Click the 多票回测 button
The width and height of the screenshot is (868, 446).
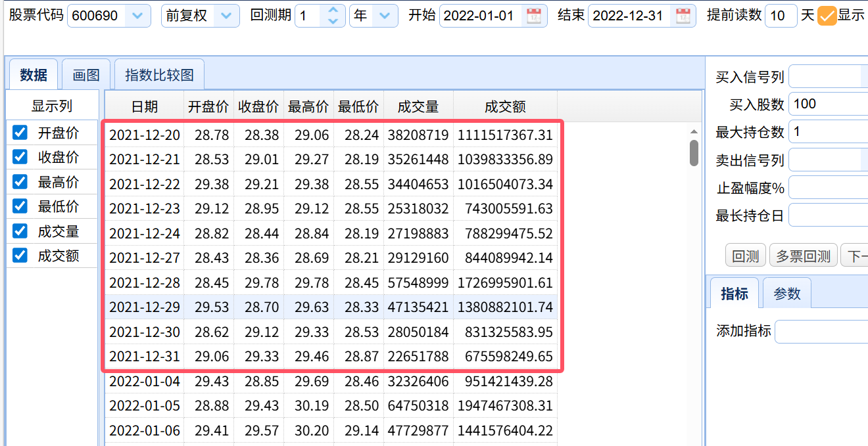pyautogui.click(x=804, y=256)
